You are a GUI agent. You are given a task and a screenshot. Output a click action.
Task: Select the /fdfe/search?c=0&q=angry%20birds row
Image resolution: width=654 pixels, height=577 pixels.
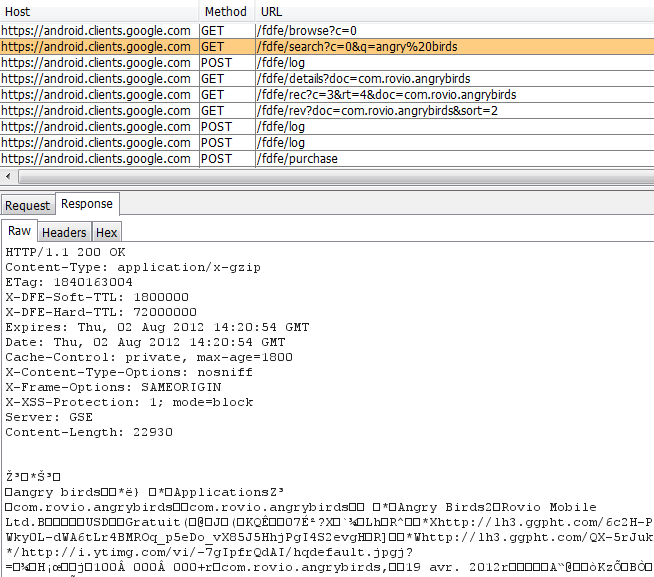(327, 47)
